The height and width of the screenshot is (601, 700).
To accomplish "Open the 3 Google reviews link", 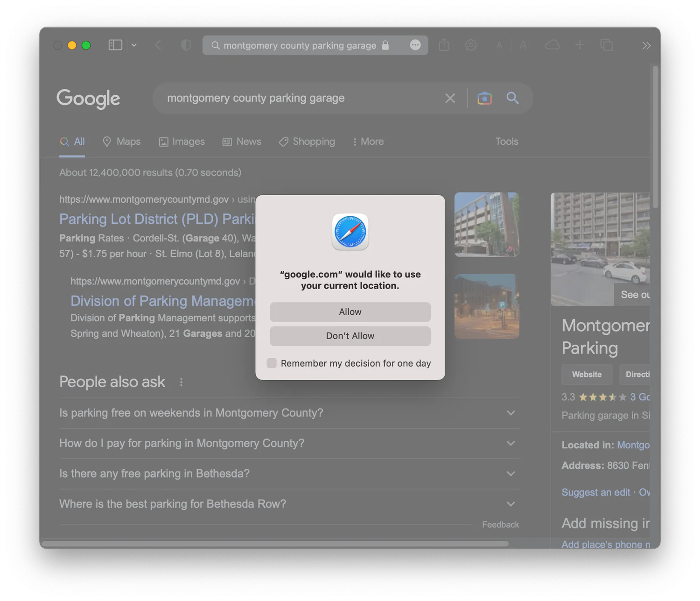I will point(640,397).
